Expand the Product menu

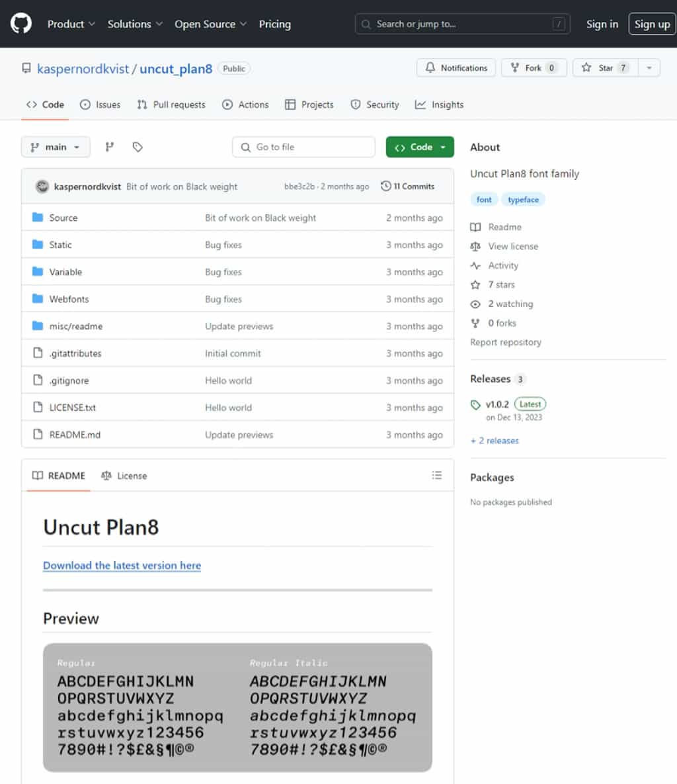[71, 24]
